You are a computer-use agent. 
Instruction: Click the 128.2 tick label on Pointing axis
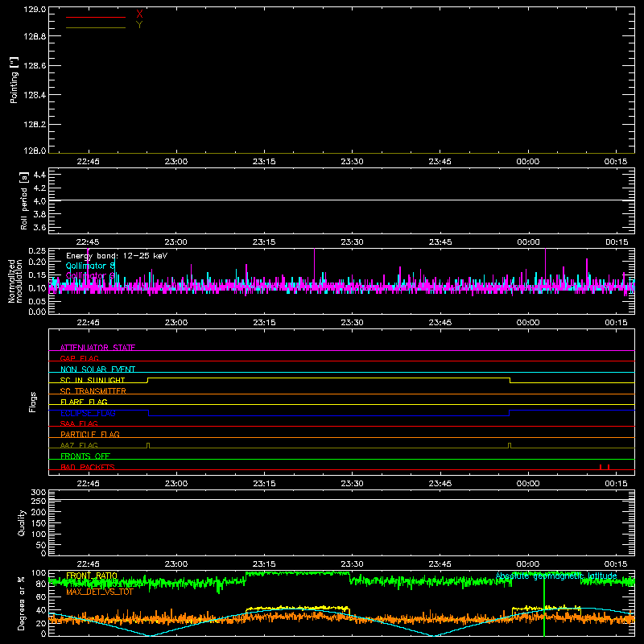tap(35, 125)
